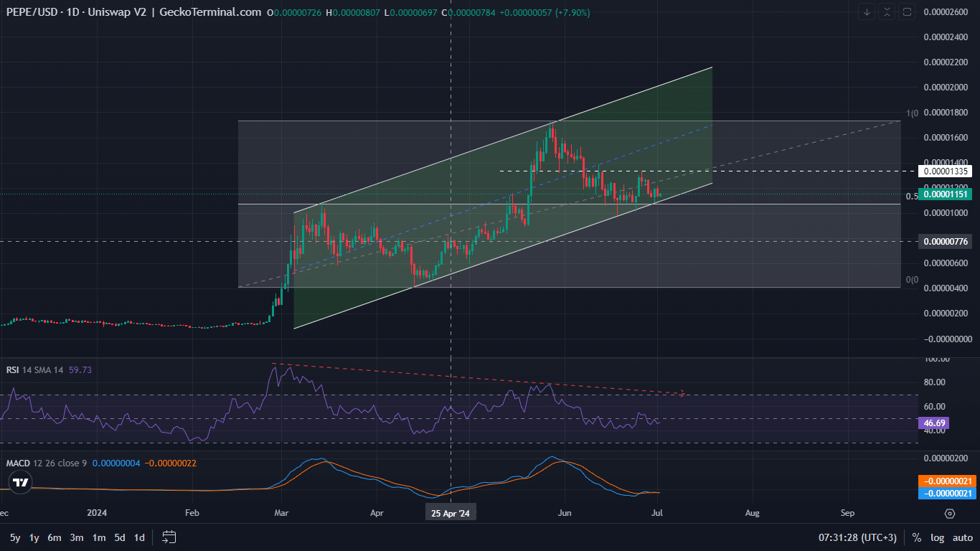Set range to 5y
The image size is (980, 551).
[x=15, y=537]
